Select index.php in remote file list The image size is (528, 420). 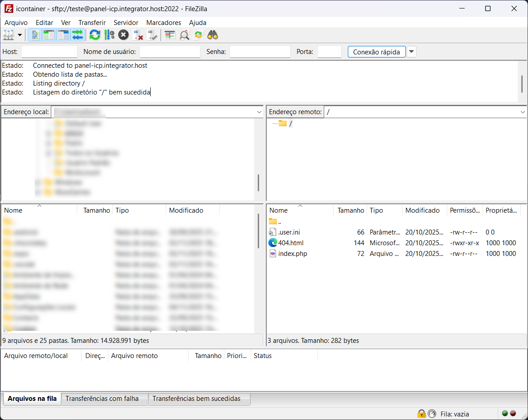(293, 254)
